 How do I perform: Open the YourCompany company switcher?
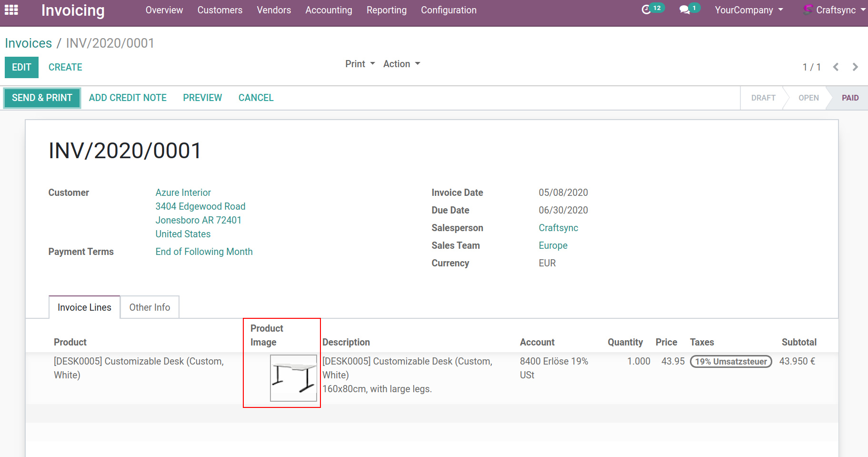pos(748,10)
